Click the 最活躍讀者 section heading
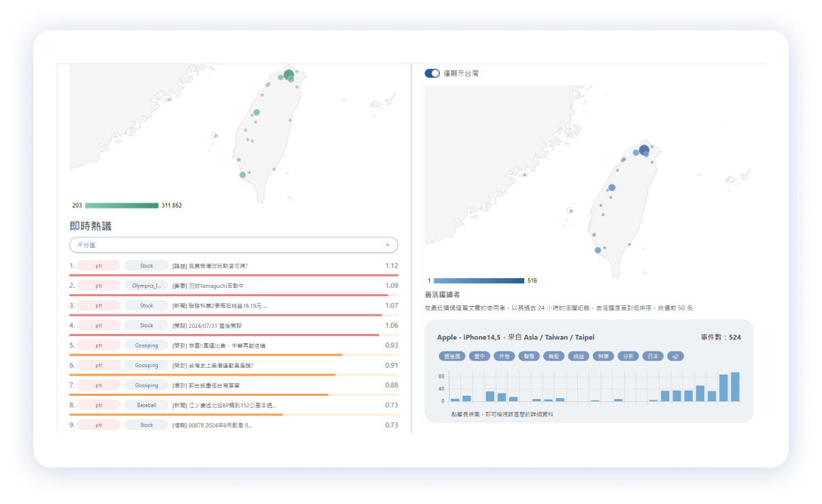 click(442, 295)
